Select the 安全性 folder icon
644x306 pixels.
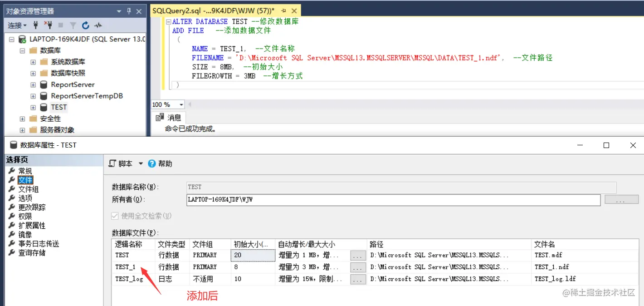(33, 118)
